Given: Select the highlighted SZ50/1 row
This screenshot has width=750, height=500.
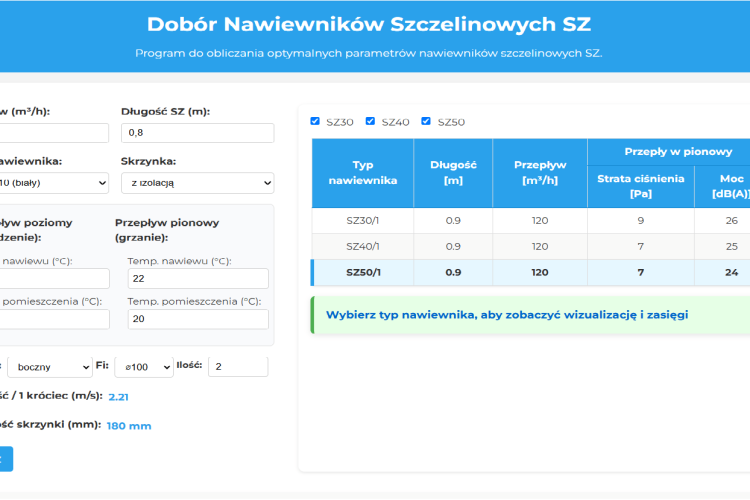Looking at the screenshot, I should (x=530, y=272).
